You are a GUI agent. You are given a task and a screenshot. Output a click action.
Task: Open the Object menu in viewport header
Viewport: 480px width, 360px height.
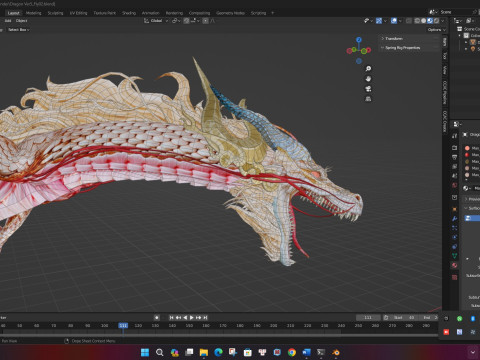(21, 21)
